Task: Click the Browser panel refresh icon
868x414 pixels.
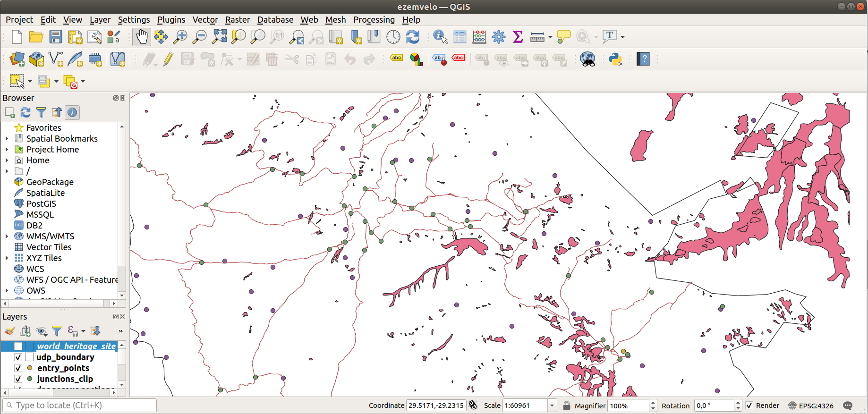Action: [26, 112]
